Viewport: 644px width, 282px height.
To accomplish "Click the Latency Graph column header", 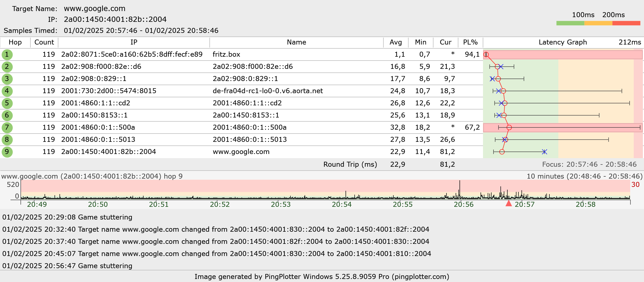I will coord(563,42).
